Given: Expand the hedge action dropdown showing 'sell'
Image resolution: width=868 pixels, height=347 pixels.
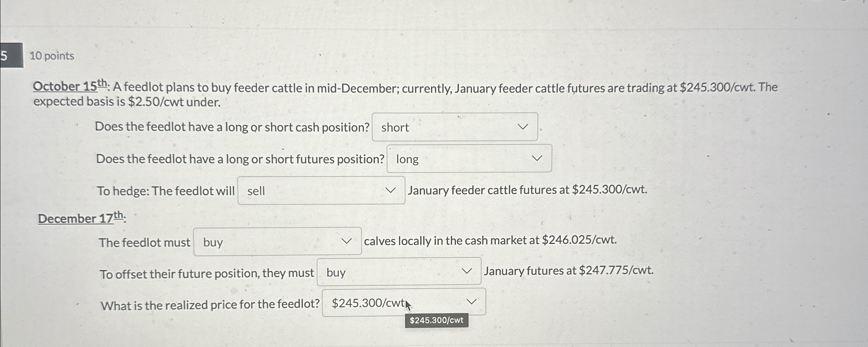Looking at the screenshot, I should (x=321, y=190).
